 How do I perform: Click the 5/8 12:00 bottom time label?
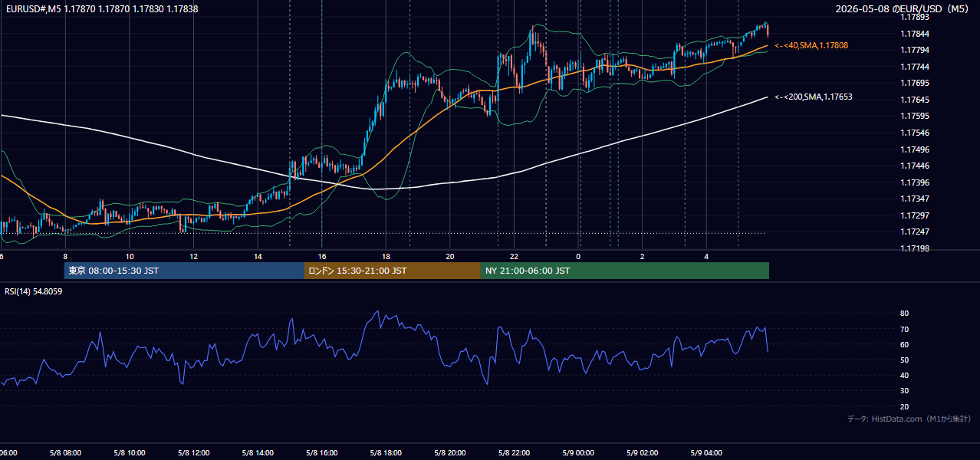(193, 452)
